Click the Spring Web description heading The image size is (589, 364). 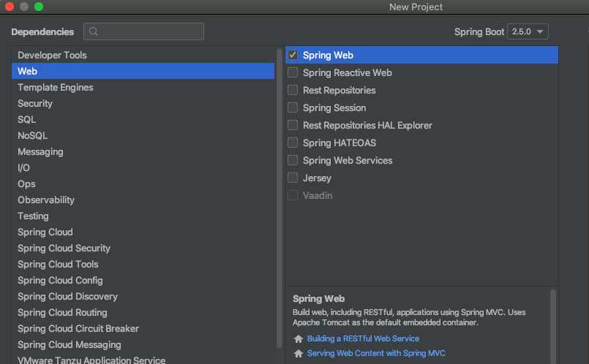[x=318, y=299]
